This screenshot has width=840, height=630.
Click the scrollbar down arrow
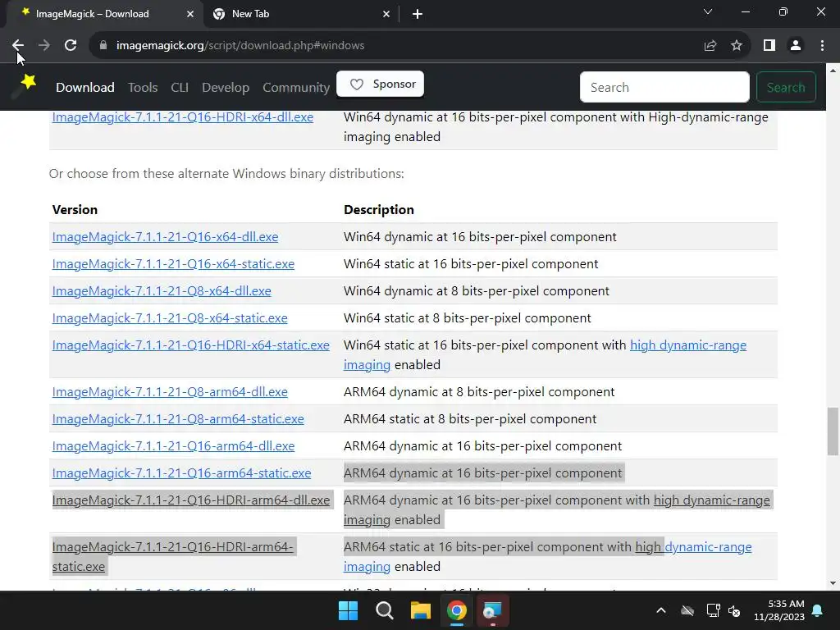click(x=833, y=583)
